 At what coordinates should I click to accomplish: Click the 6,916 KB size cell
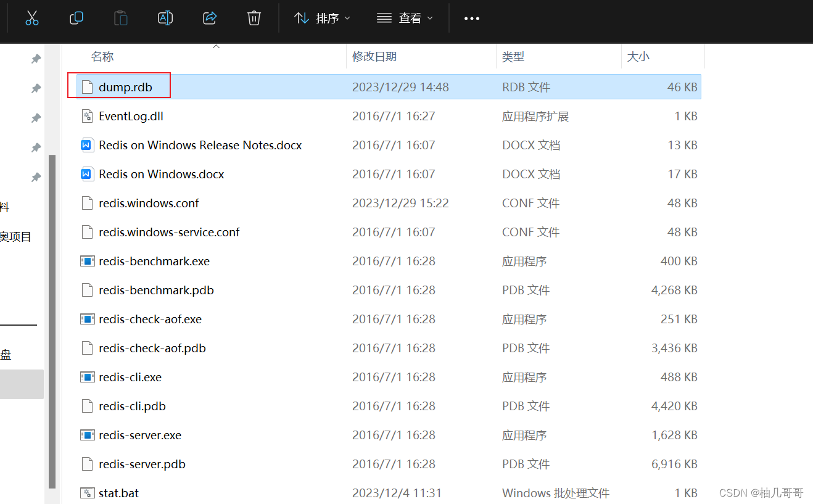point(674,464)
